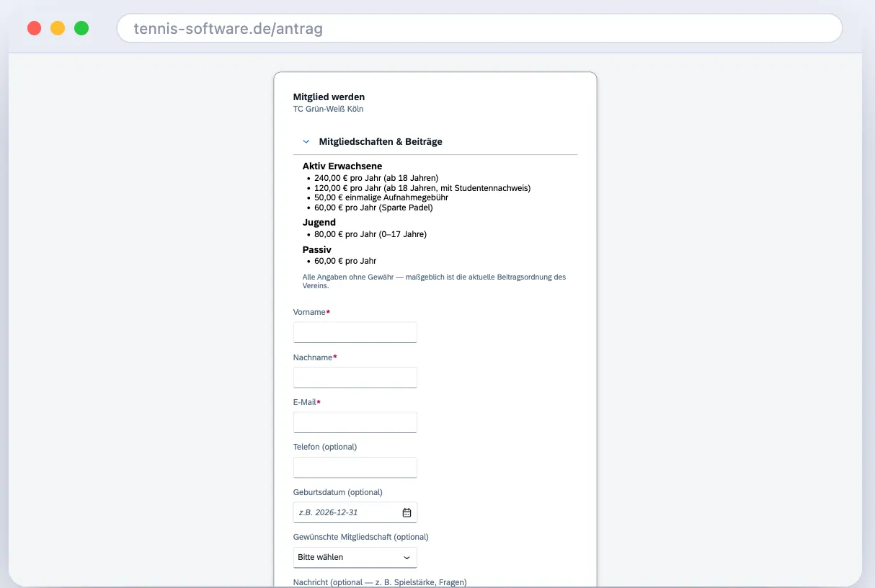Click the 'Aktiv Erwachsene' heading
Image resolution: width=875 pixels, height=588 pixels.
tap(342, 166)
